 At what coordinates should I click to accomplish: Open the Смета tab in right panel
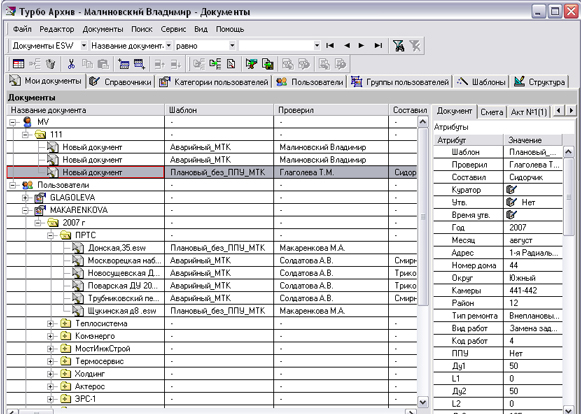491,112
